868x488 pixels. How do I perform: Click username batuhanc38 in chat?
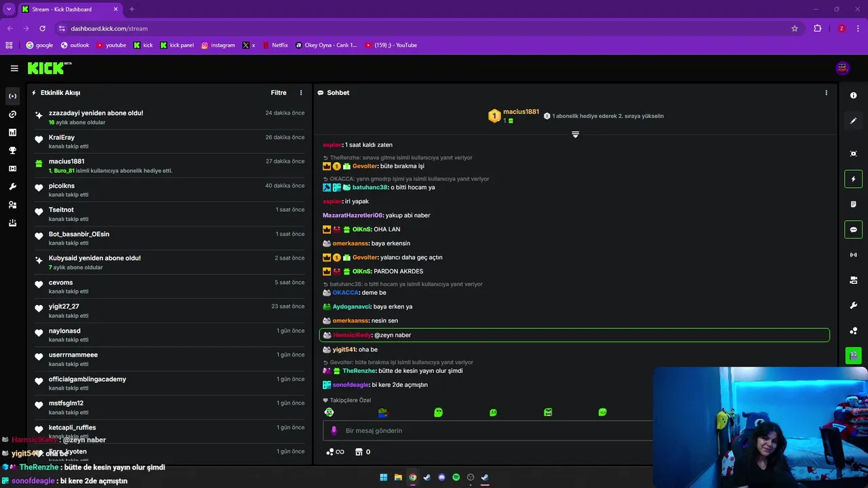tap(370, 187)
